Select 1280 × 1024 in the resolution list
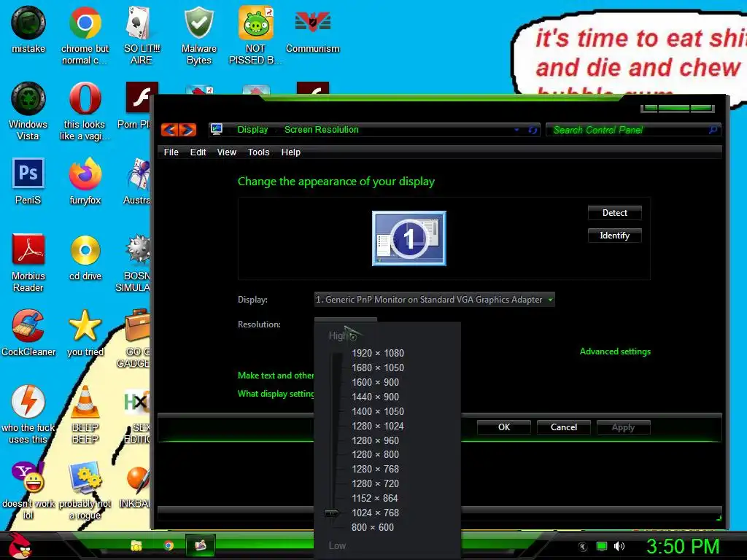This screenshot has height=560, width=747. [x=377, y=426]
